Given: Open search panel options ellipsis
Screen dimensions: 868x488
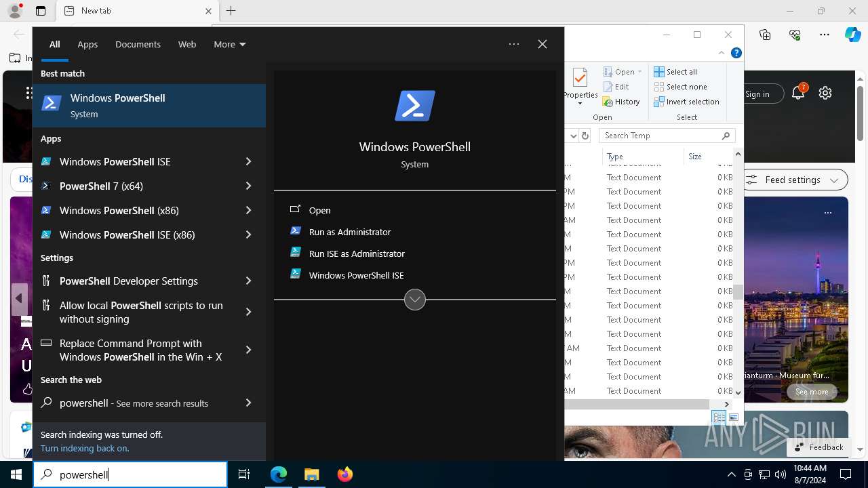Looking at the screenshot, I should [x=514, y=44].
